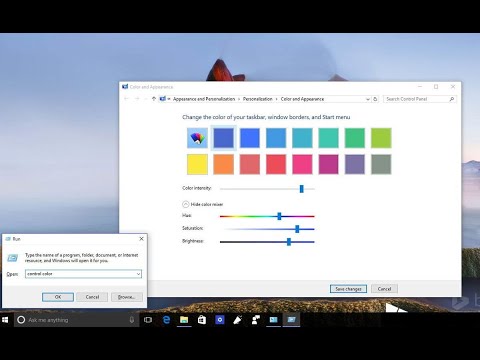Select the gray color swatch
This screenshot has height=360, width=480.
[x=381, y=164]
